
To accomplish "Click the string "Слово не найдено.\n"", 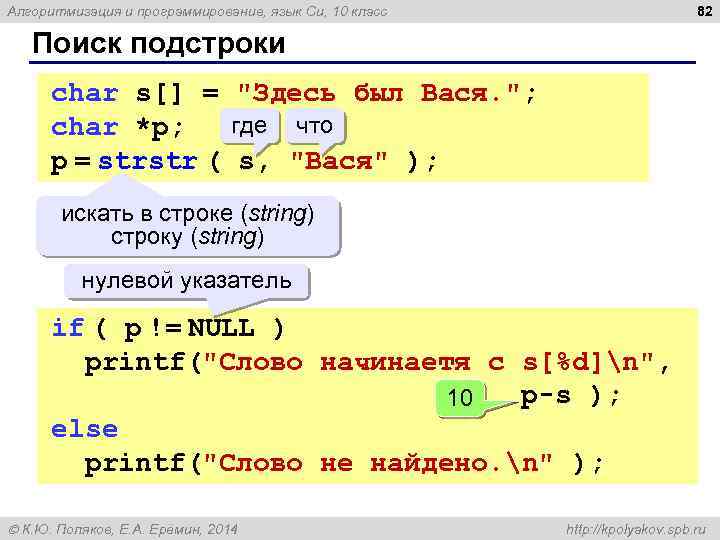I will tap(377, 463).
